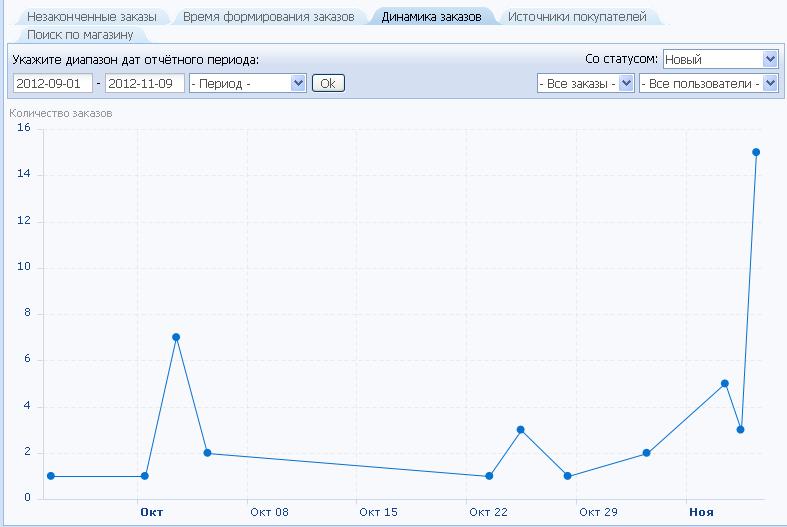Click the Окт 08 axis label
Screen dimensions: 787x527
pos(269,512)
